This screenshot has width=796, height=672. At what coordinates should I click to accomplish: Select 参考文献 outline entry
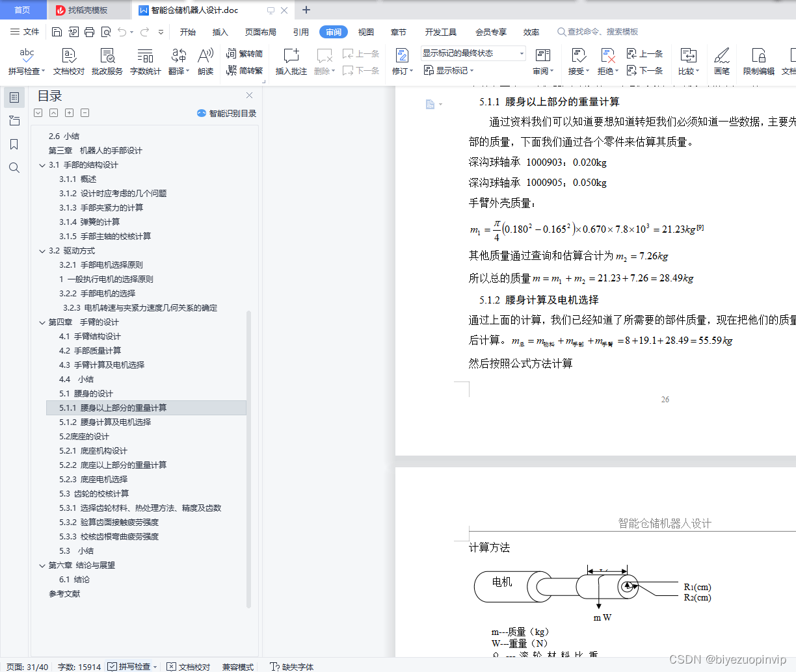tap(64, 594)
